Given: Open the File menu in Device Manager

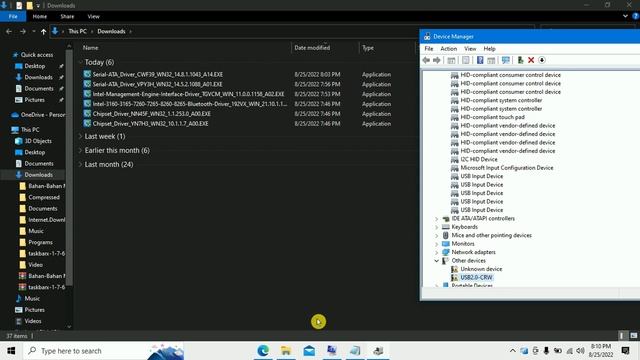Looking at the screenshot, I should (429, 49).
